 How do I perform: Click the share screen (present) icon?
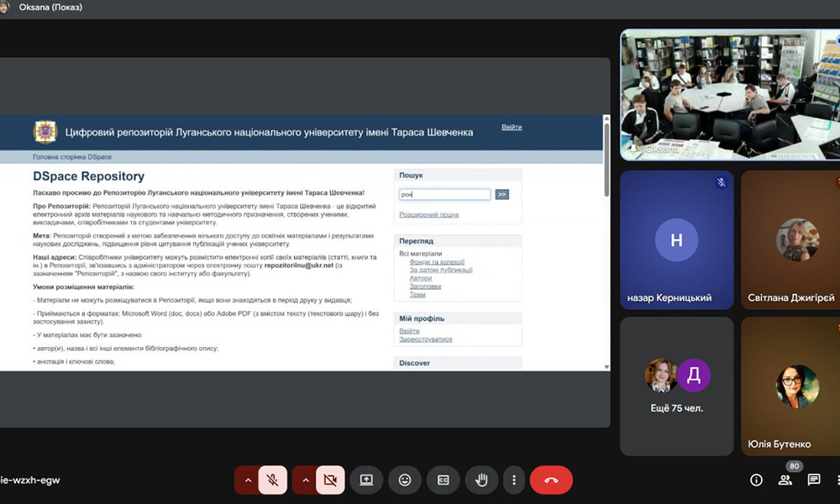[x=366, y=480]
